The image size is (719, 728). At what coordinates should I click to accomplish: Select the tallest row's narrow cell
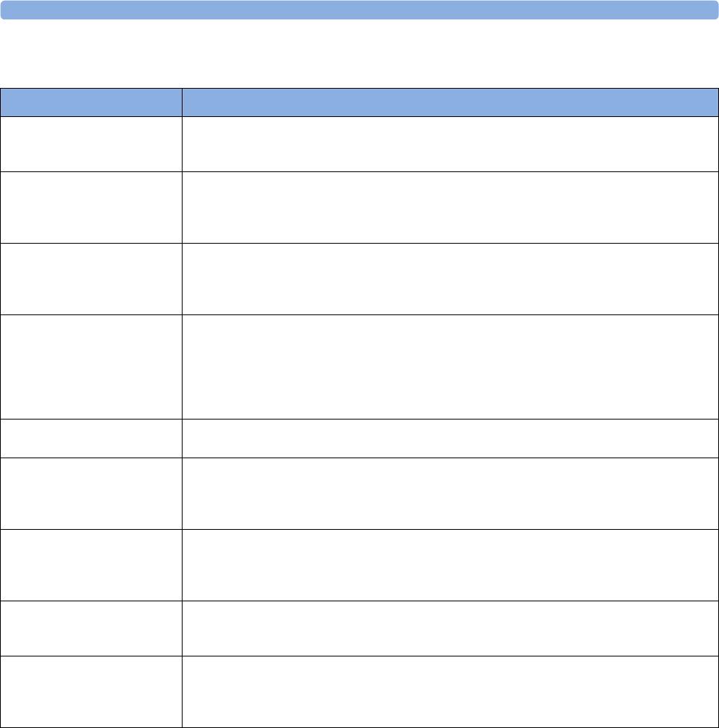[91, 367]
